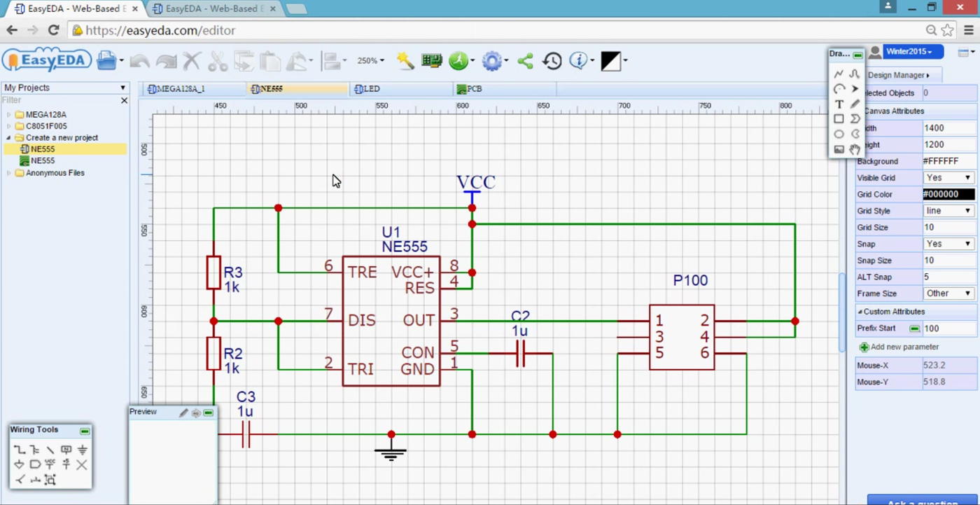Select the Polyline tool in Drawing Tools
Screen dimensions: 980x505
pos(839,74)
